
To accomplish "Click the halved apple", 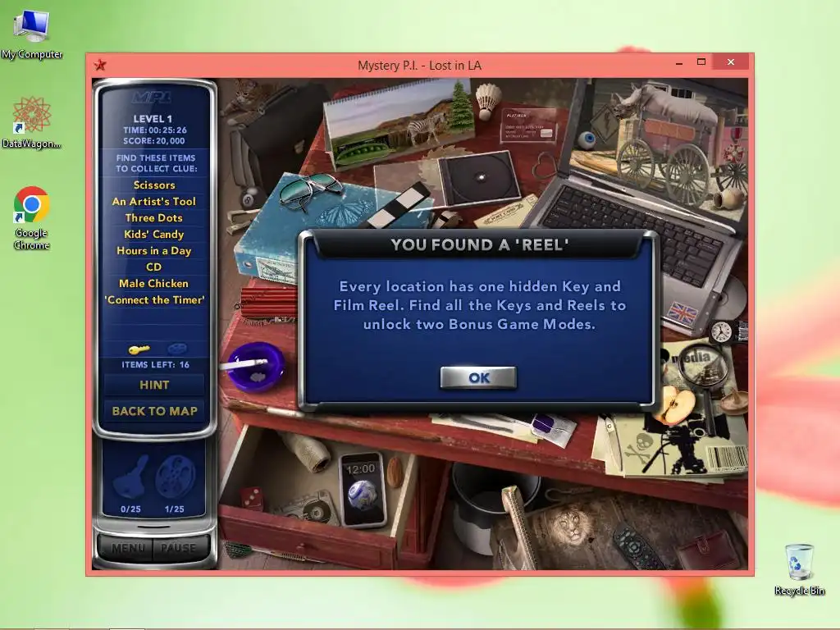I will pyautogui.click(x=678, y=404).
